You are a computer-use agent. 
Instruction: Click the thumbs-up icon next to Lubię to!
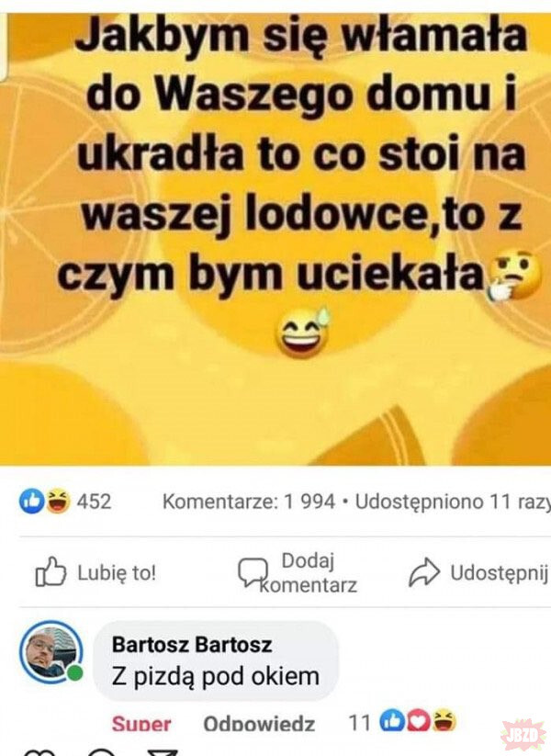coord(51,571)
